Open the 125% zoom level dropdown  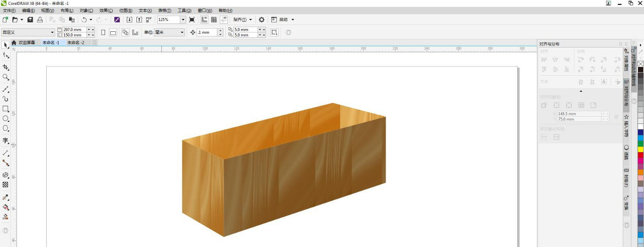pyautogui.click(x=183, y=20)
